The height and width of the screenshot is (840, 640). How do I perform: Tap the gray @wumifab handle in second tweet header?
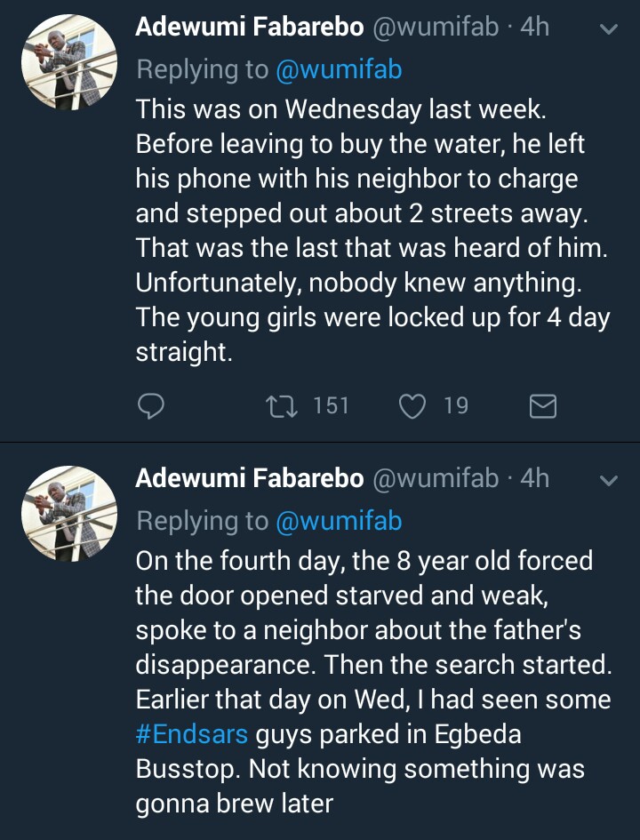click(435, 479)
